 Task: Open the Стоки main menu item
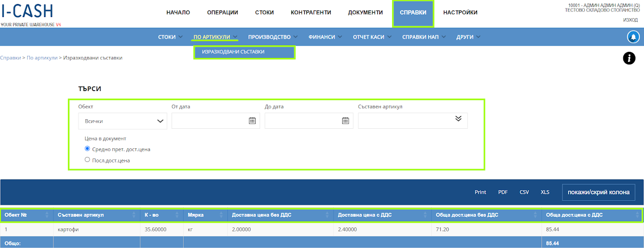point(265,13)
